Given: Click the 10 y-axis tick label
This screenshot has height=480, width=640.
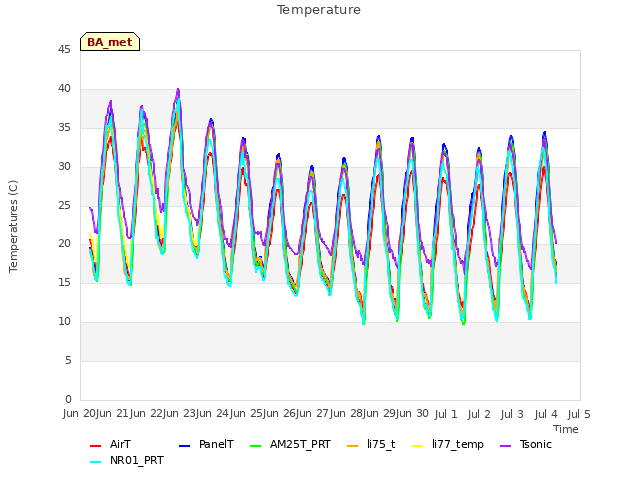Looking at the screenshot, I should tap(64, 322).
